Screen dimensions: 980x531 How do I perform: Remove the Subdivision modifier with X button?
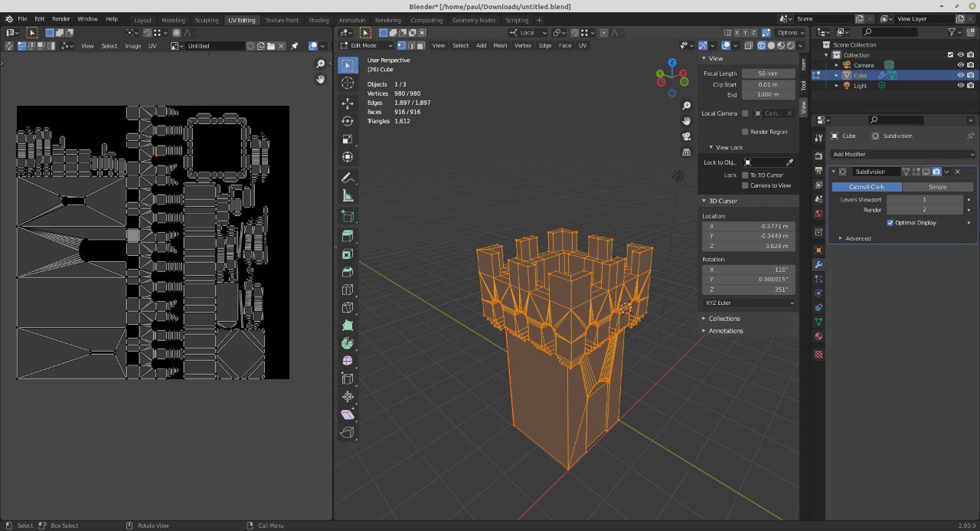pos(958,172)
